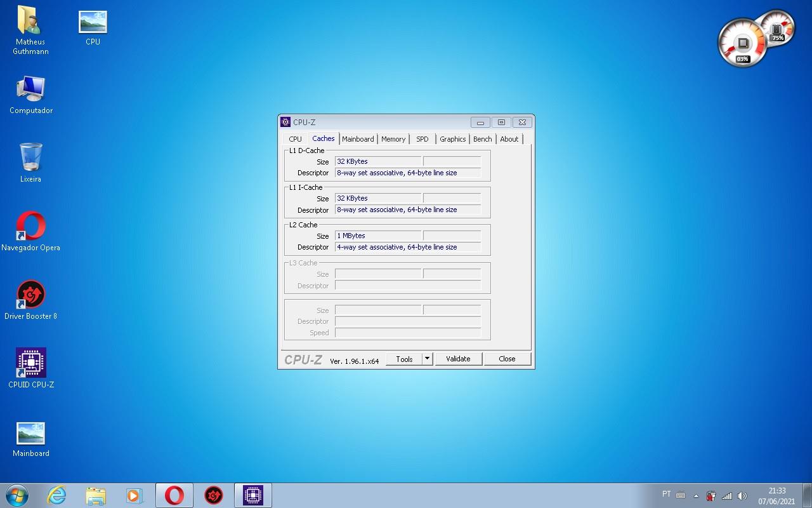Select the CPU-Z taskbar button
Viewport: 812px width, 508px height.
tap(253, 495)
